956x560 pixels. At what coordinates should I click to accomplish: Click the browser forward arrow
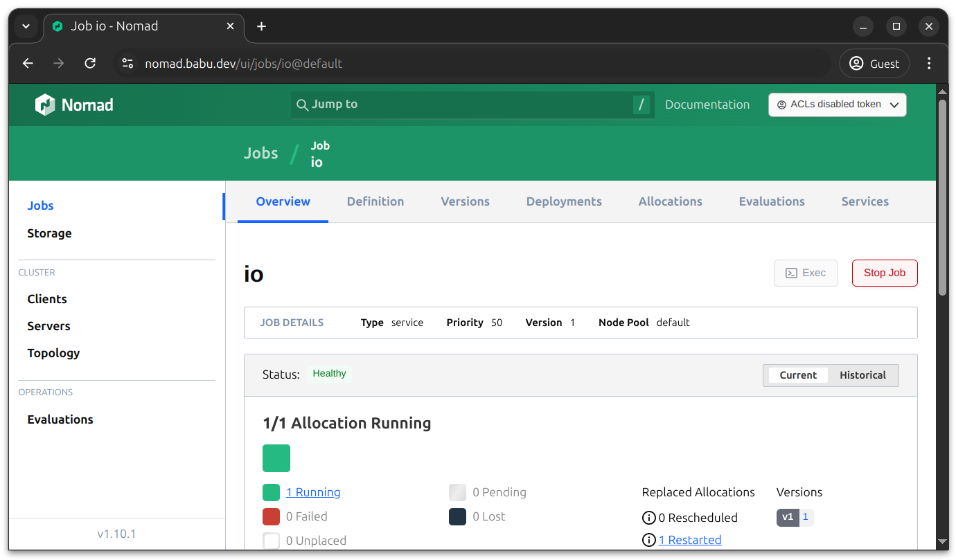pos(59,64)
